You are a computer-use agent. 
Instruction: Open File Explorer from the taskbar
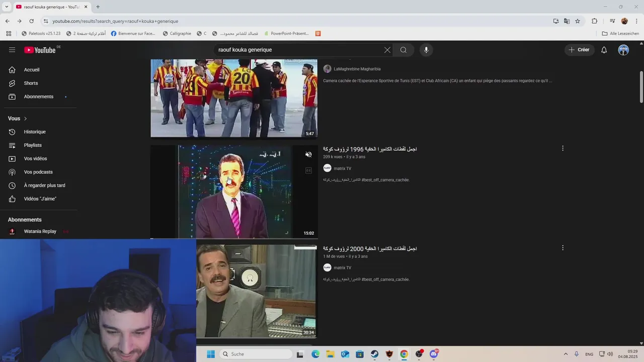330,354
